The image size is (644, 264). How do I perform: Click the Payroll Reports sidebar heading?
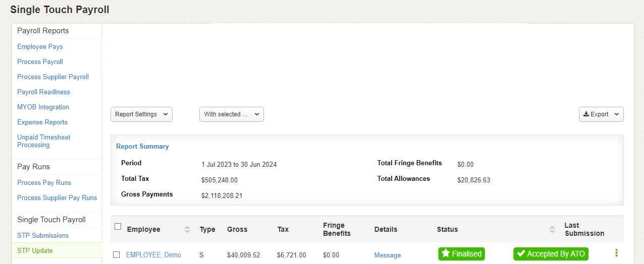(x=43, y=31)
